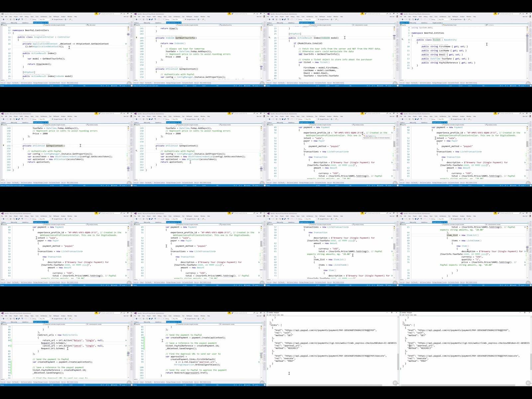Close SingleController.cs tab in namespace BeerPal.Controllers frame
This screenshot has height=399, width=532.
47,23
